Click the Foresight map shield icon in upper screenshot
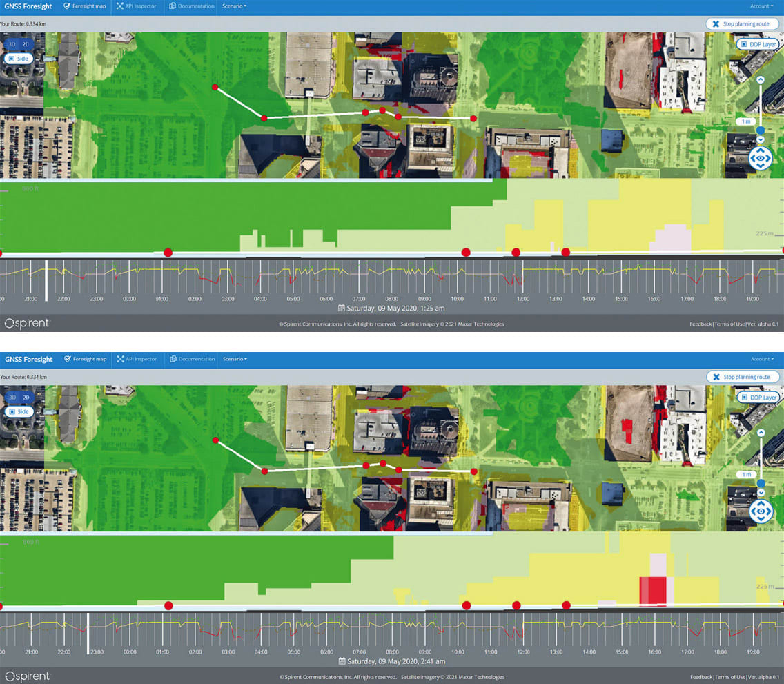This screenshot has height=684, width=784. 67,6
